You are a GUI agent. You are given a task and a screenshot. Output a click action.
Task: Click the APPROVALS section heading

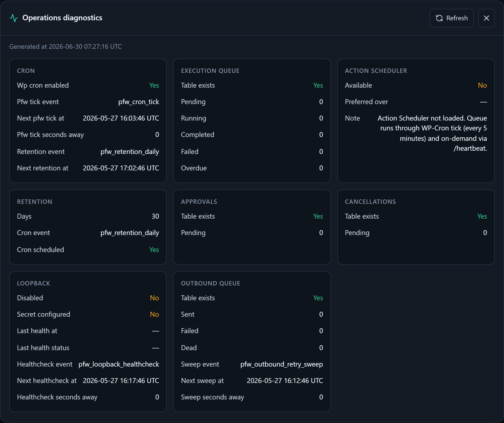[x=199, y=202]
